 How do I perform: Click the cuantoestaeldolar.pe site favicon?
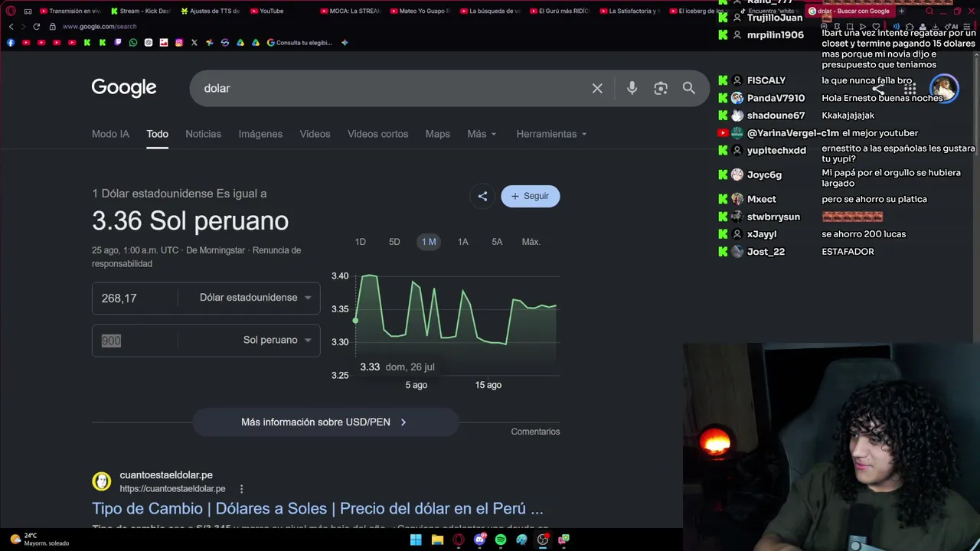(x=102, y=481)
